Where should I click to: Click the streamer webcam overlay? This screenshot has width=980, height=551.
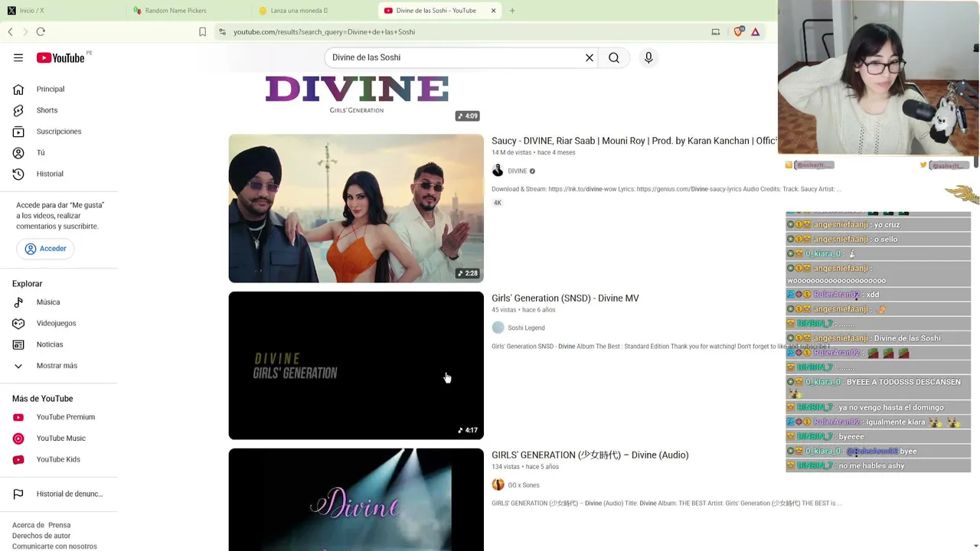pos(878,78)
